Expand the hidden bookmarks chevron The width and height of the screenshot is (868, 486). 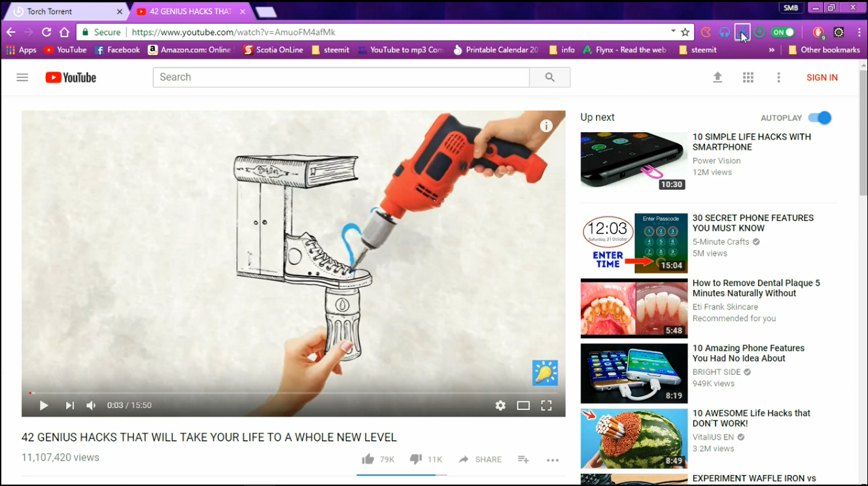pos(772,50)
